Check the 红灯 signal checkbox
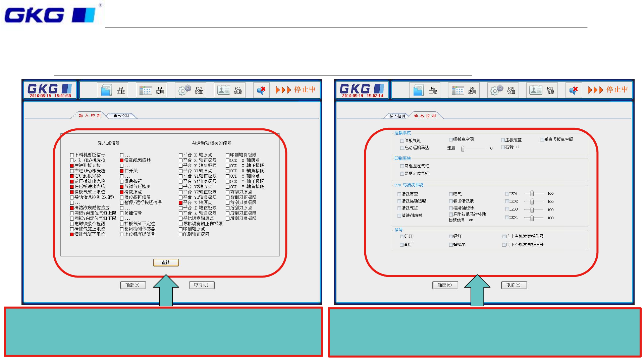 click(402, 237)
